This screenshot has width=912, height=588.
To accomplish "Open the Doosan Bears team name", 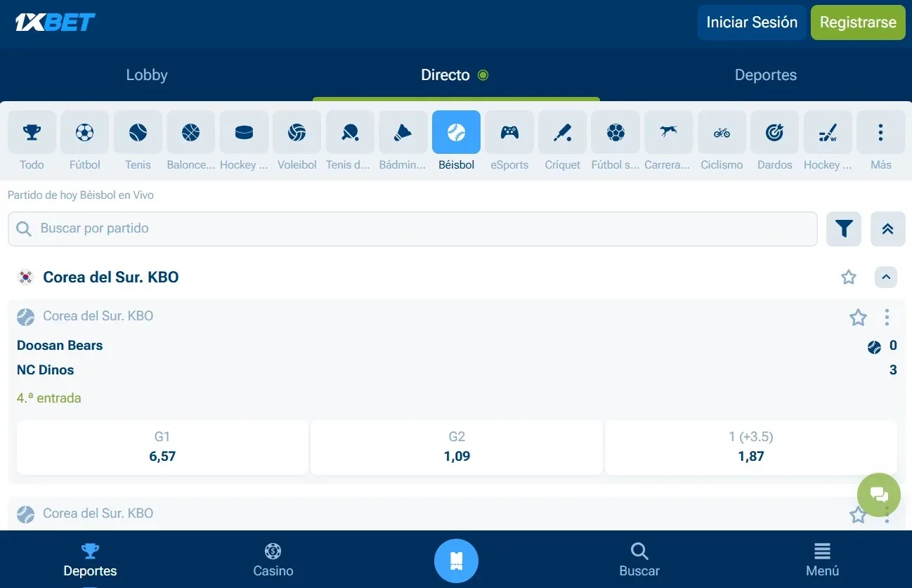I will [60, 346].
